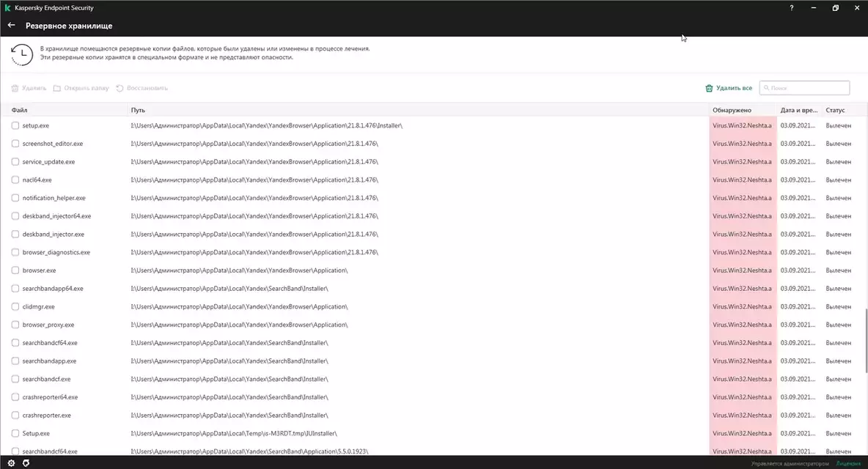Tick the crashreporter.exe checkbox
Image resolution: width=868 pixels, height=469 pixels.
[15, 416]
